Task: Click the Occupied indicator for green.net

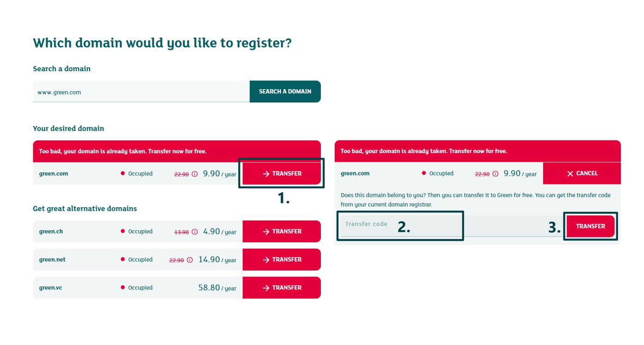Action: pos(122,259)
